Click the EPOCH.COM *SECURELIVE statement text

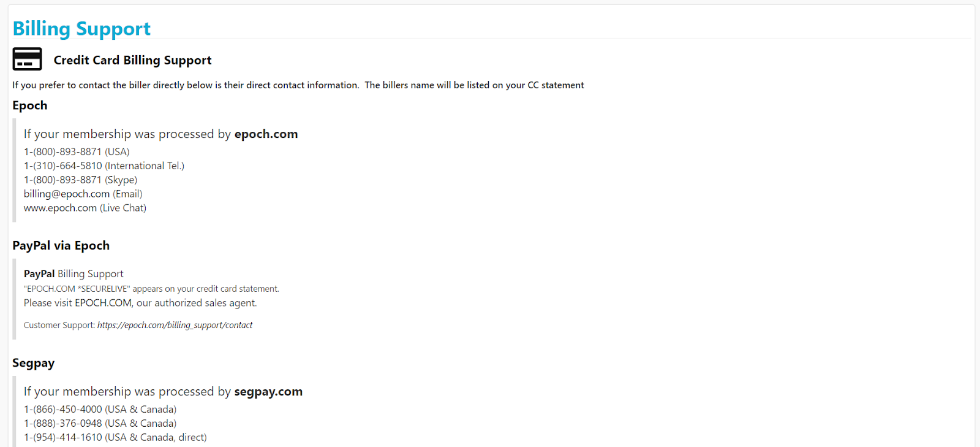[x=151, y=289]
